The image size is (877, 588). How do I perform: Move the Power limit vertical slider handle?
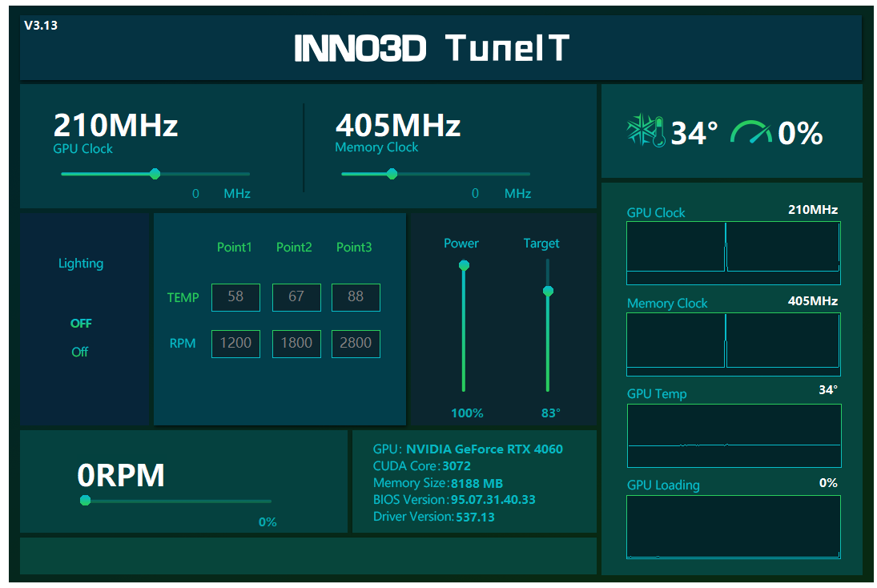click(x=464, y=265)
